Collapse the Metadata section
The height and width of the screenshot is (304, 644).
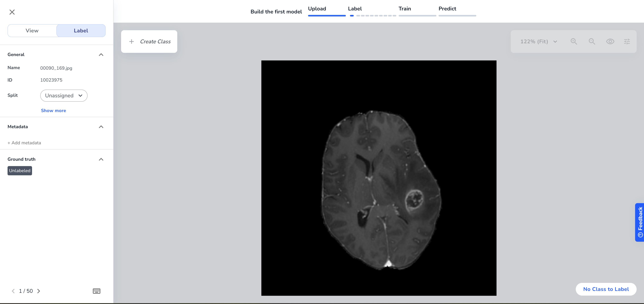coord(101,127)
